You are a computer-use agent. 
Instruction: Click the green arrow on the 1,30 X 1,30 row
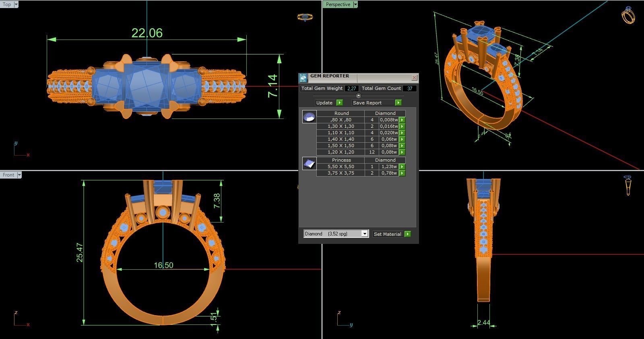click(402, 126)
